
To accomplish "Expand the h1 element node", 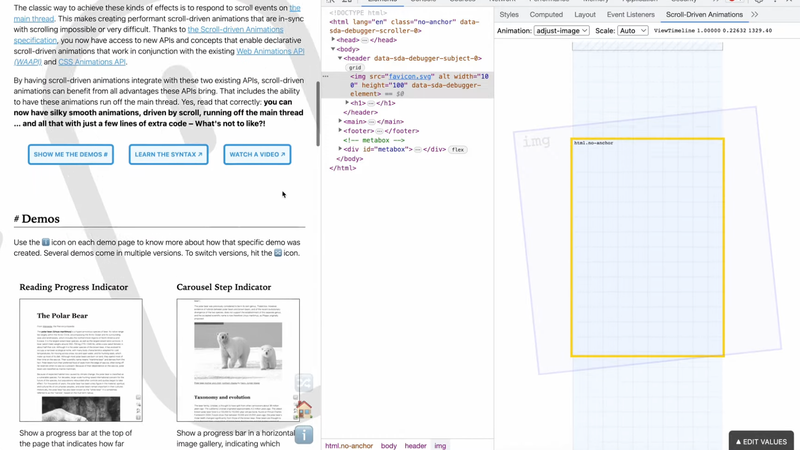I will tap(347, 103).
